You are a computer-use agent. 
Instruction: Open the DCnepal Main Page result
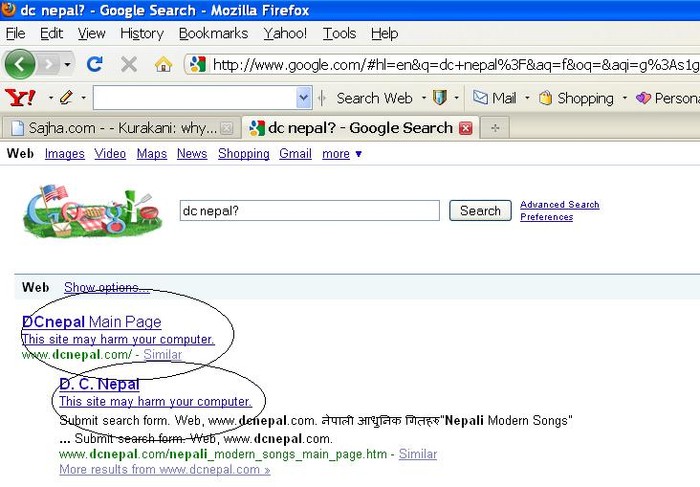[91, 322]
